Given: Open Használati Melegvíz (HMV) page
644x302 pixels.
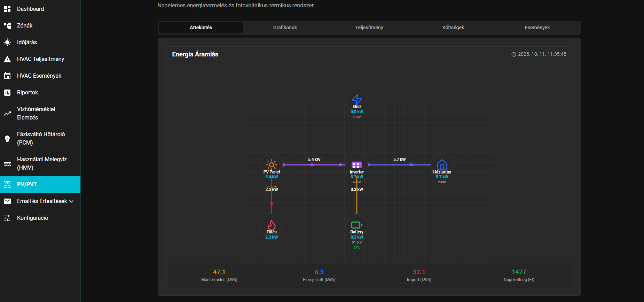Looking at the screenshot, I should 40,164.
